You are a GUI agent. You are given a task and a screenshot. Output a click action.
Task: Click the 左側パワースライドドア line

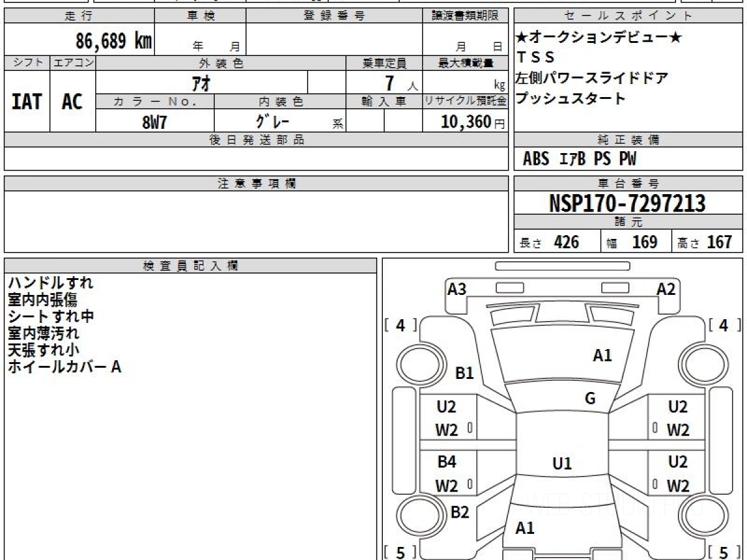point(592,78)
